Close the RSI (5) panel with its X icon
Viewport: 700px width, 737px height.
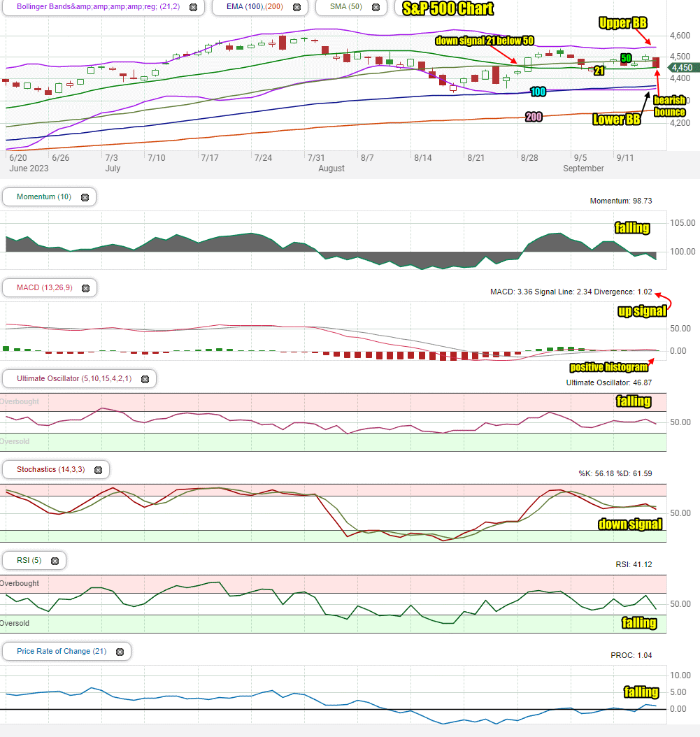point(55,561)
